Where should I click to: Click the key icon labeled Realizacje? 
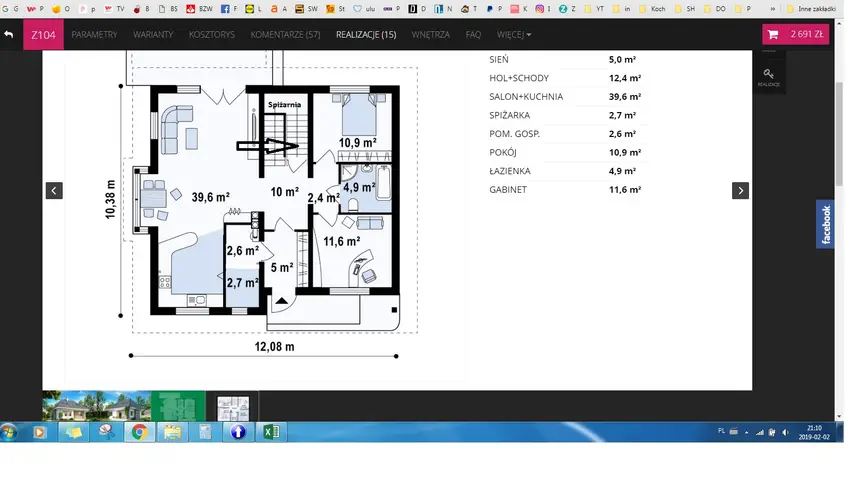tap(768, 76)
